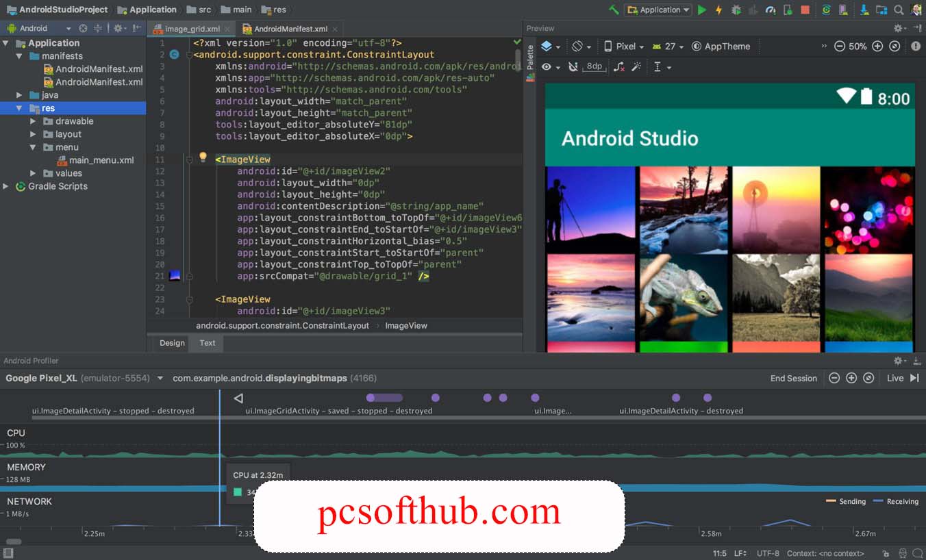The image size is (926, 560).
Task: Click the LF line separator in status bar
Action: pos(740,553)
